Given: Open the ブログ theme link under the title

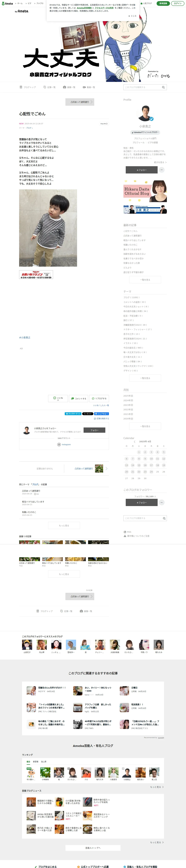Looking at the screenshot, I should click(29, 128).
